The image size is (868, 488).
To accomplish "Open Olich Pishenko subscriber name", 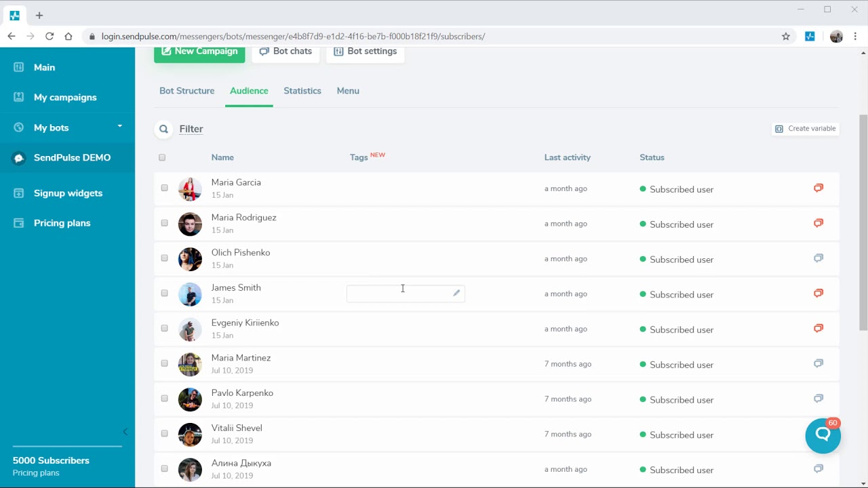I will coord(241,252).
